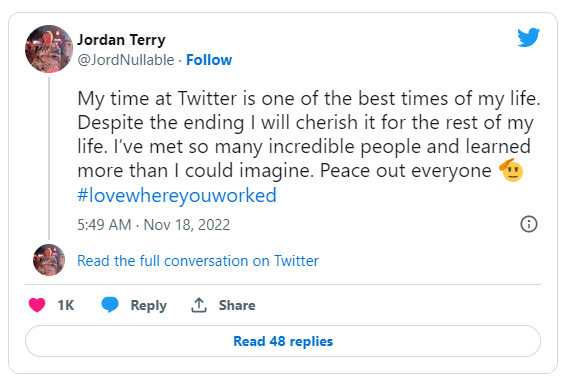The image size is (582, 379).
Task: Open the #lovewhereyouworked hashtag
Action: (177, 195)
